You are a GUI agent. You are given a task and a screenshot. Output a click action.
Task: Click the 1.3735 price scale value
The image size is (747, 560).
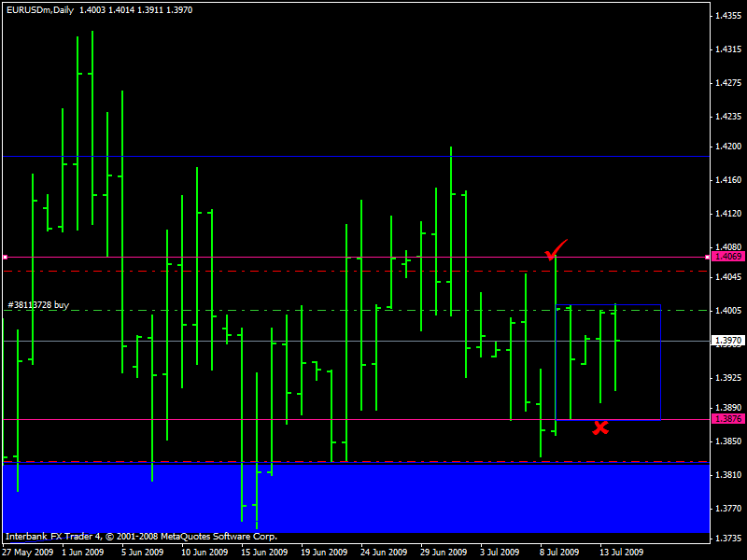click(x=727, y=539)
